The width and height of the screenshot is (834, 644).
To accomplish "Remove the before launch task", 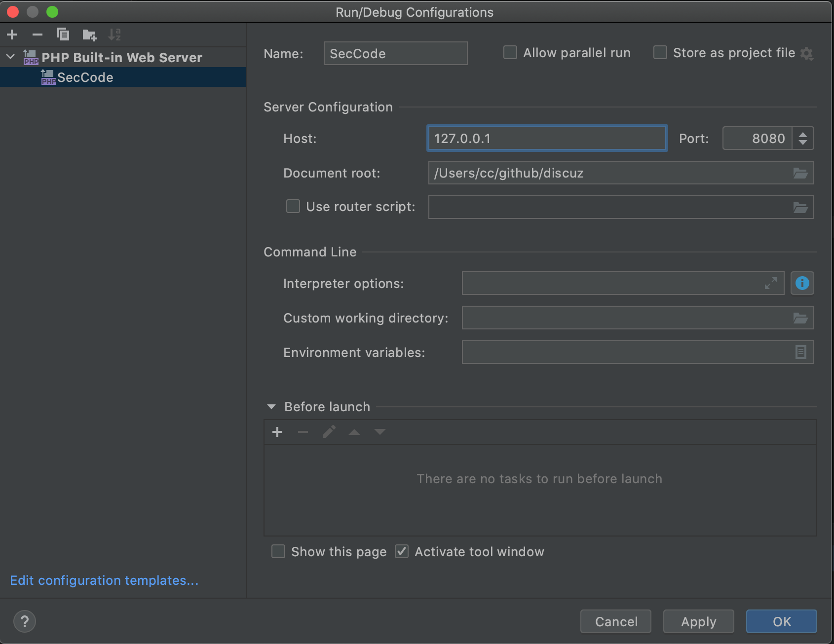I will pos(303,432).
